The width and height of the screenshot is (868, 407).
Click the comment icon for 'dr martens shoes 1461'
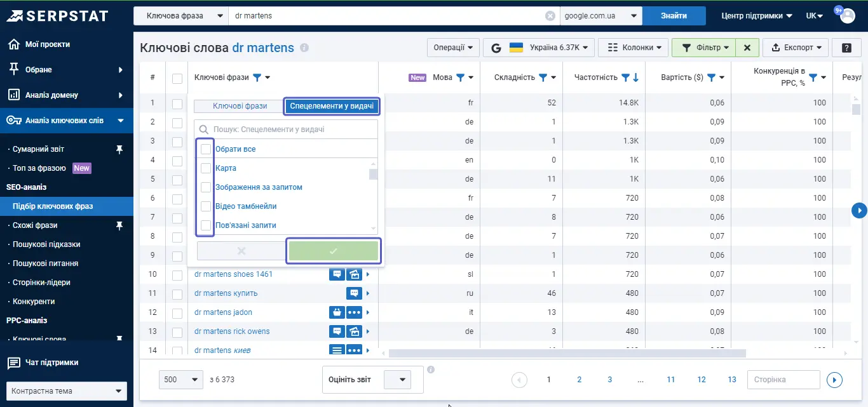(337, 274)
